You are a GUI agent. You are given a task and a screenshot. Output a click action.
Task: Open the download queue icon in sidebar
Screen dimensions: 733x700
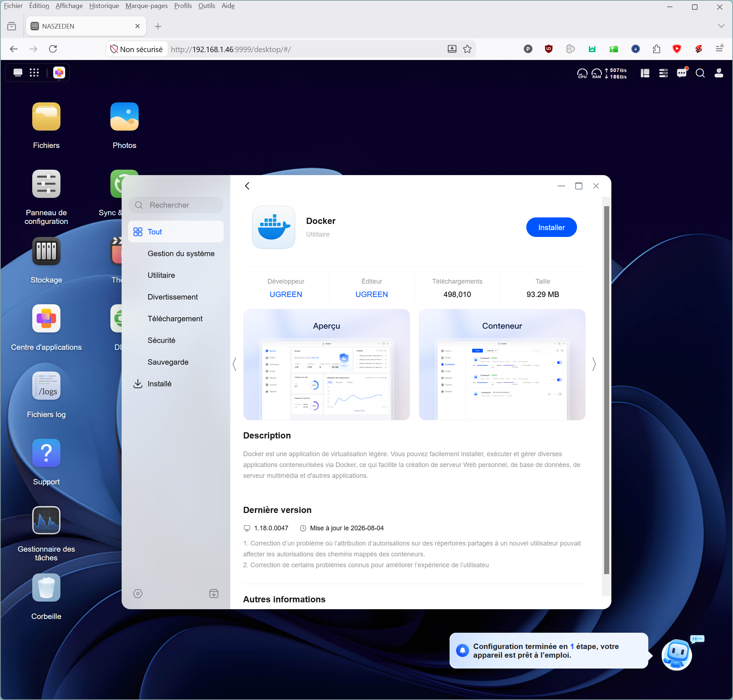(x=214, y=594)
